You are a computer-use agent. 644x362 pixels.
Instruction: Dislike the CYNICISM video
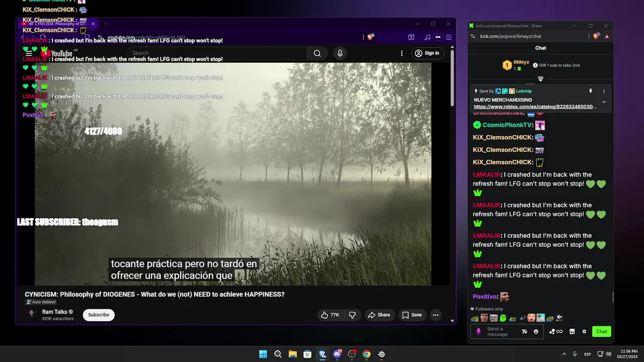coord(352,315)
